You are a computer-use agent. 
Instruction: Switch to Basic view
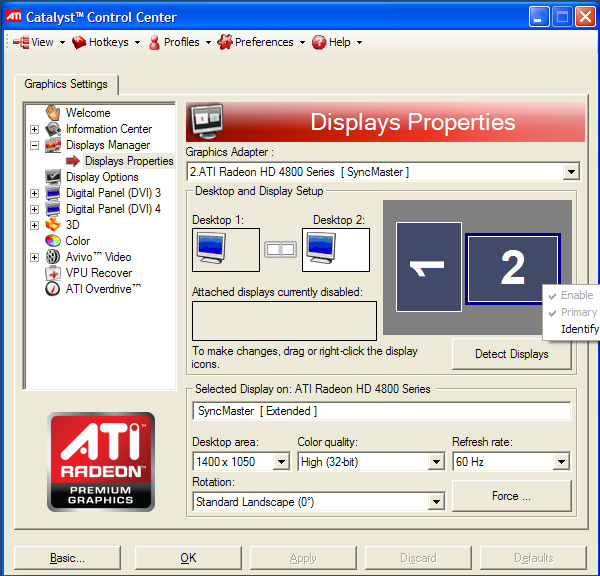pyautogui.click(x=67, y=558)
